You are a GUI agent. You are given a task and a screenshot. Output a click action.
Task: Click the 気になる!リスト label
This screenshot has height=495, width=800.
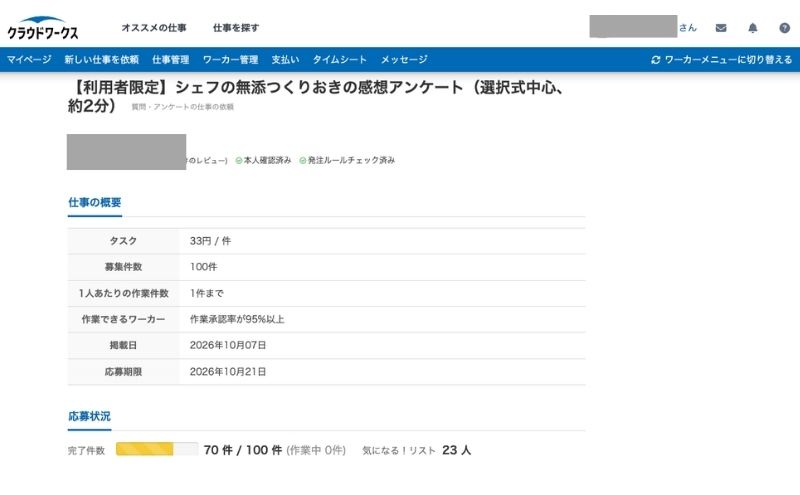399,451
